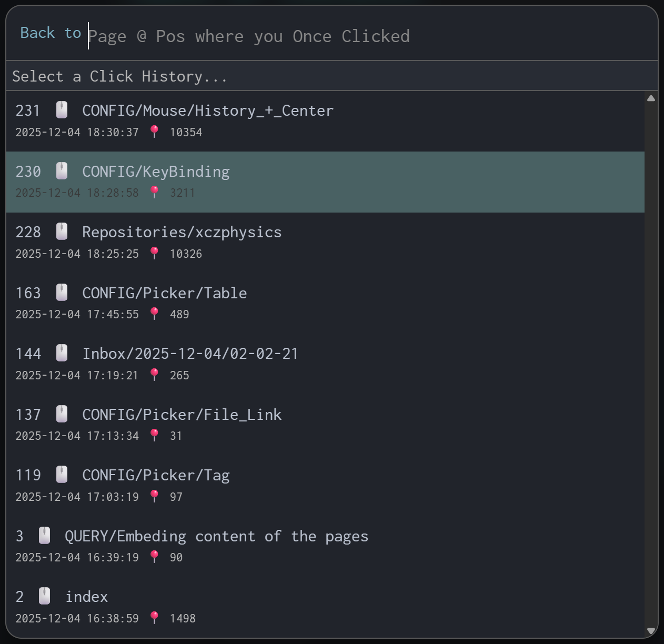Viewport: 664px width, 644px height.
Task: Jump back to the index page entry
Action: point(86,597)
